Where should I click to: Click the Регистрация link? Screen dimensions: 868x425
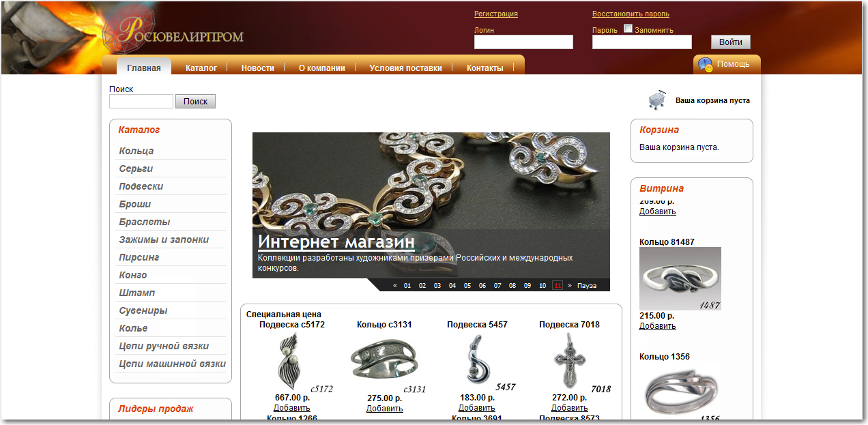point(496,14)
